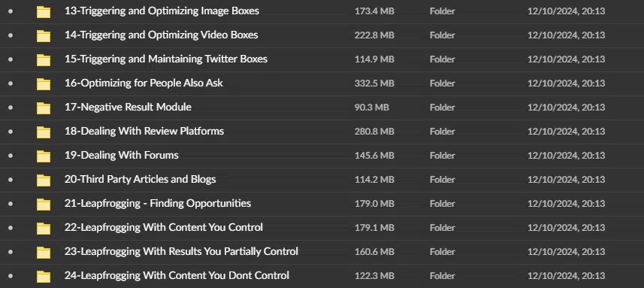This screenshot has width=644, height=288.
Task: Select 17-Negative Result Module folder name
Action: 128,108
